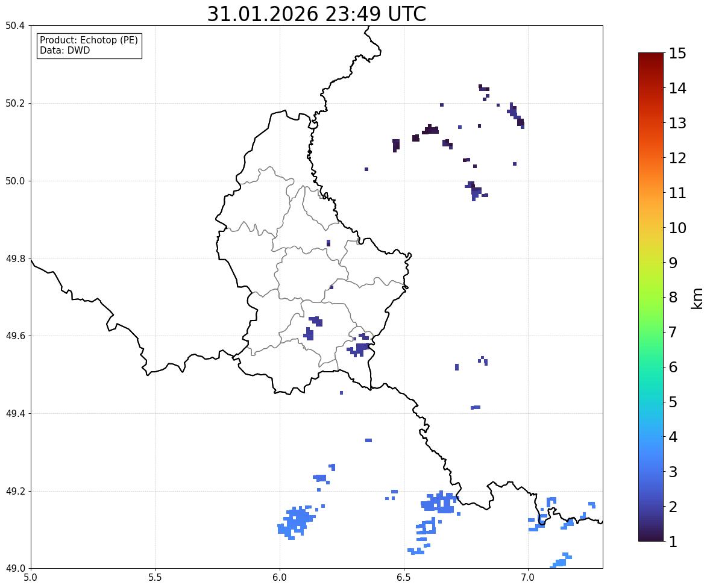Image resolution: width=710 pixels, height=588 pixels.
Task: Click the colorbar tick label 1
Action: pyautogui.click(x=673, y=542)
